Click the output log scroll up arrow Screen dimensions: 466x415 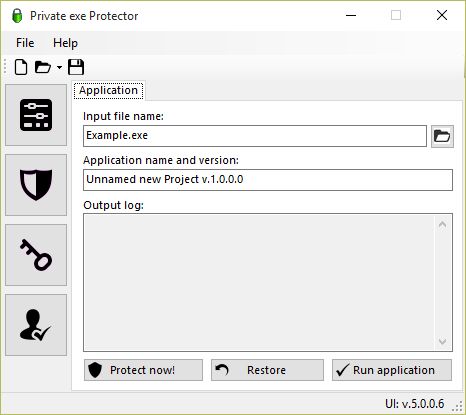tap(442, 225)
